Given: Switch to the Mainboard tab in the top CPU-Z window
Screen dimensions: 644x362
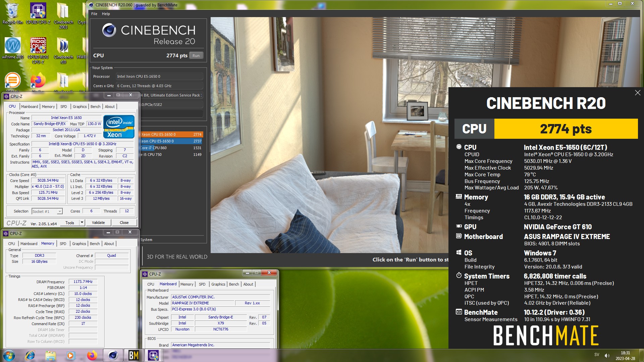Looking at the screenshot, I should click(30, 107).
